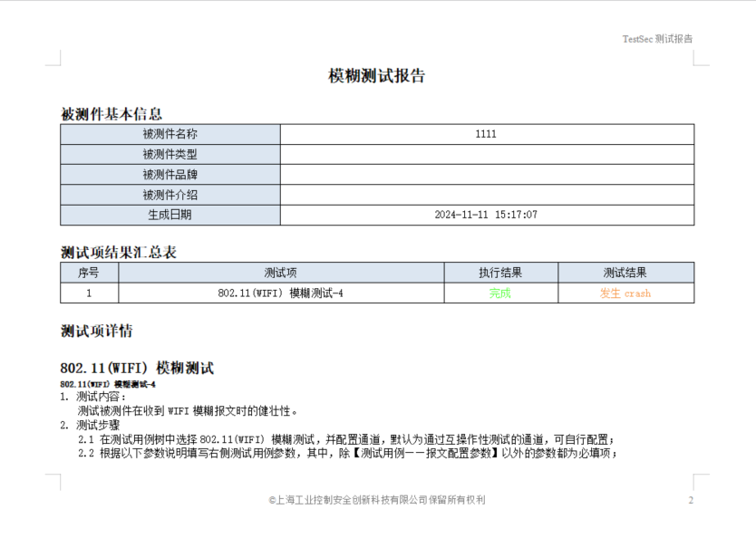Click the TestSec 测试报告 page header text
The height and width of the screenshot is (538, 756).
(x=657, y=39)
